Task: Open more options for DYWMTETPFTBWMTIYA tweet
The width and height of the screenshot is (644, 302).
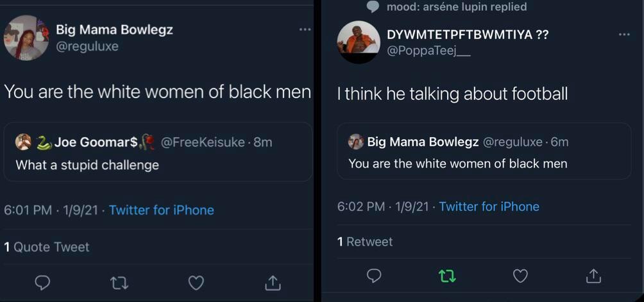Action: point(624,35)
